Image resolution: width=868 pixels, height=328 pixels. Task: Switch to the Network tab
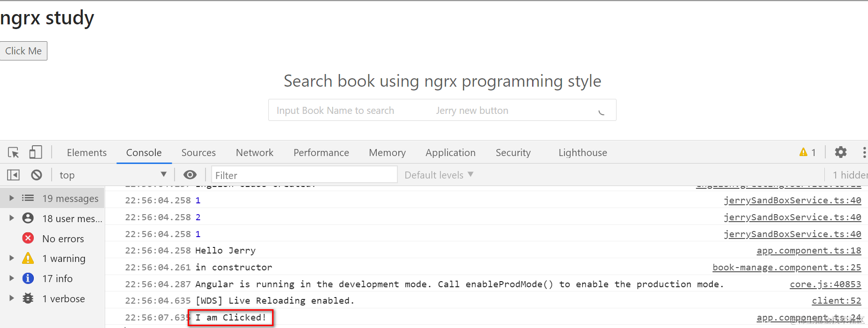point(254,152)
